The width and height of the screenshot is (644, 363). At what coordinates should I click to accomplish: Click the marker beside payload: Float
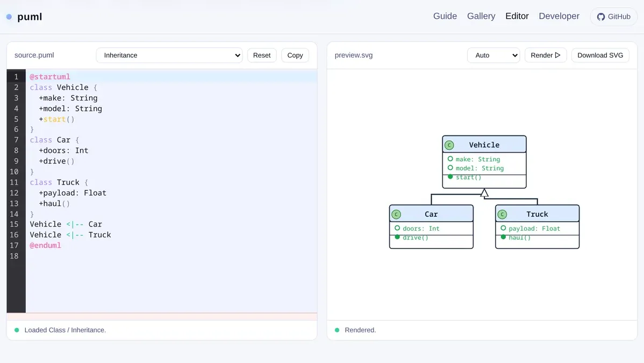coord(503,227)
